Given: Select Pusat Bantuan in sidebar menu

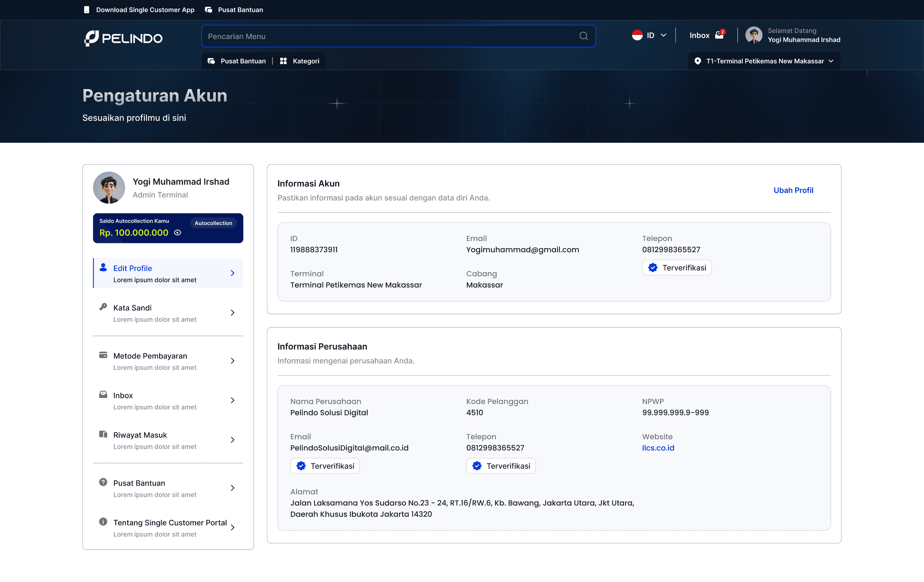Looking at the screenshot, I should [x=168, y=488].
